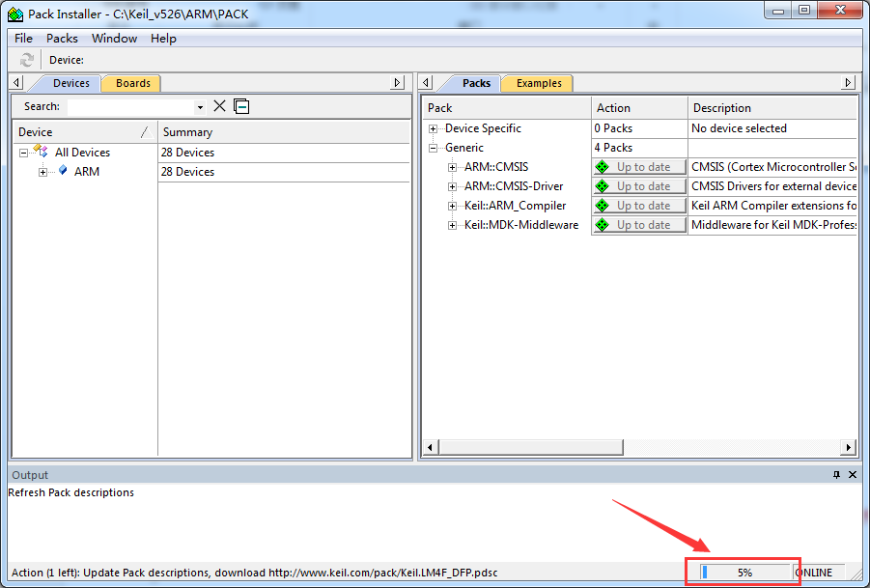Click the Pack Installer title bar icon

15,14
